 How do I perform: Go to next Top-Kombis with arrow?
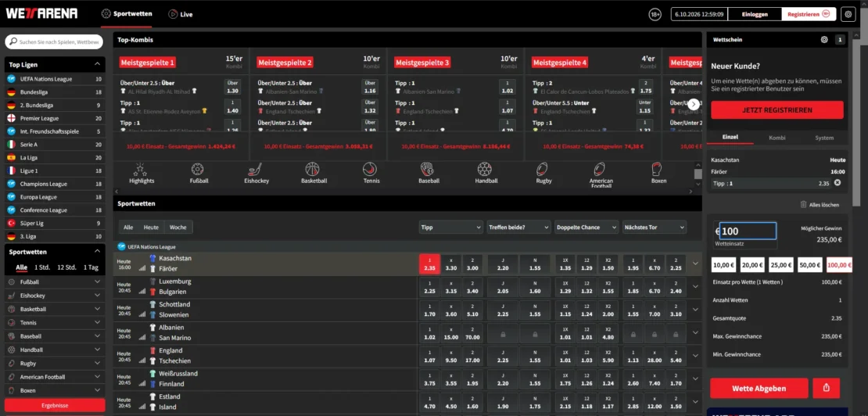[694, 104]
